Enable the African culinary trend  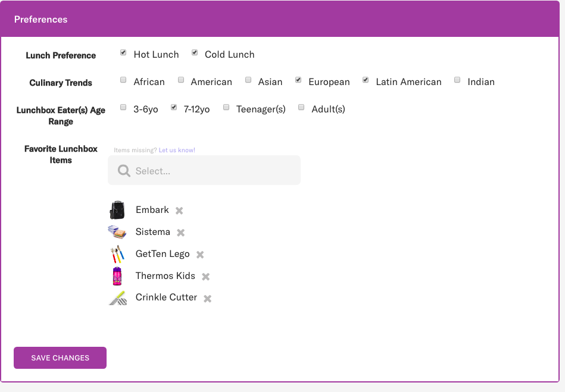coord(123,80)
